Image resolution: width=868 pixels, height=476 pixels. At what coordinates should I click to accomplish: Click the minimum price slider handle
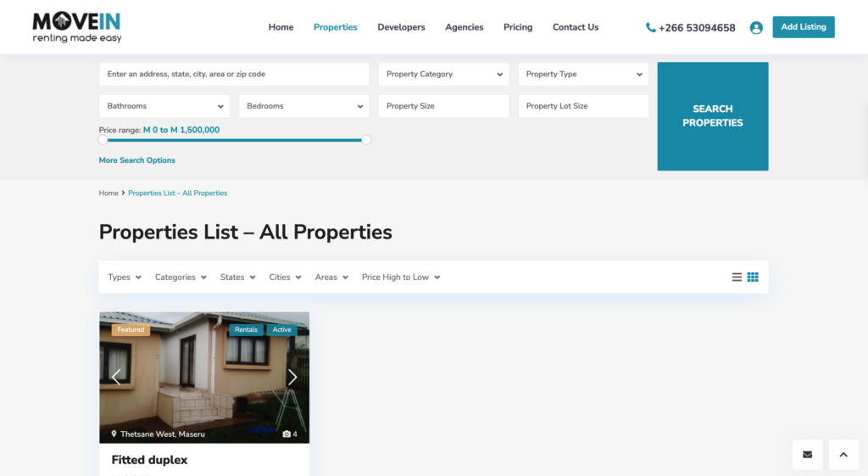pyautogui.click(x=103, y=140)
